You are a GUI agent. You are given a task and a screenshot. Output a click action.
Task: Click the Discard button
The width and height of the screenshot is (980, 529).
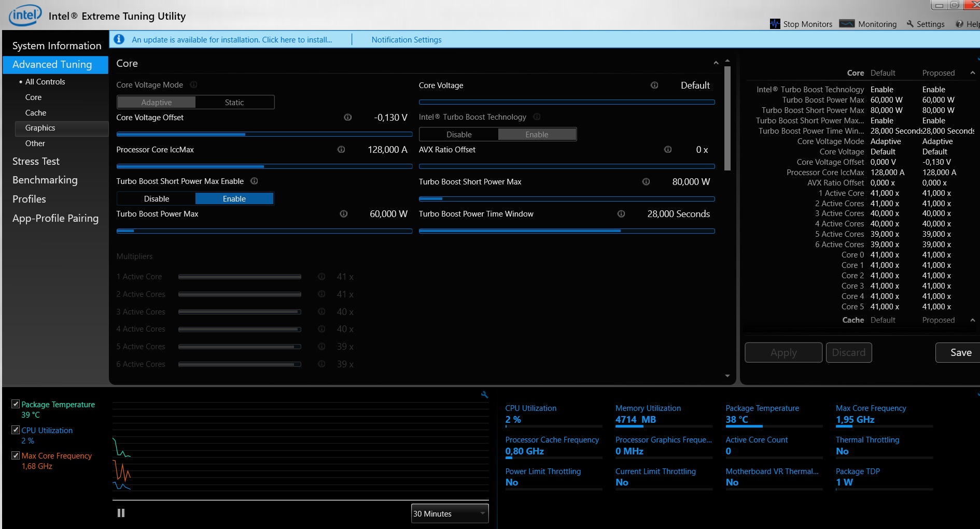(x=849, y=352)
